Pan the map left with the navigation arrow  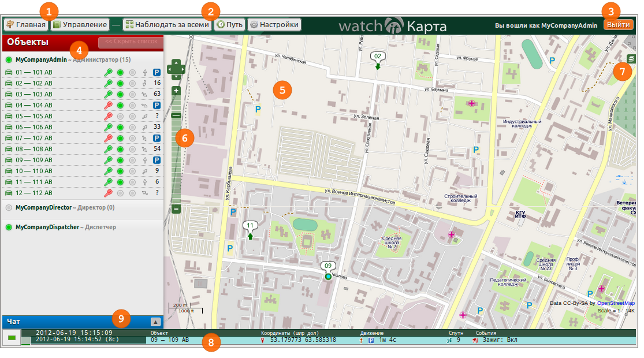coord(170,69)
